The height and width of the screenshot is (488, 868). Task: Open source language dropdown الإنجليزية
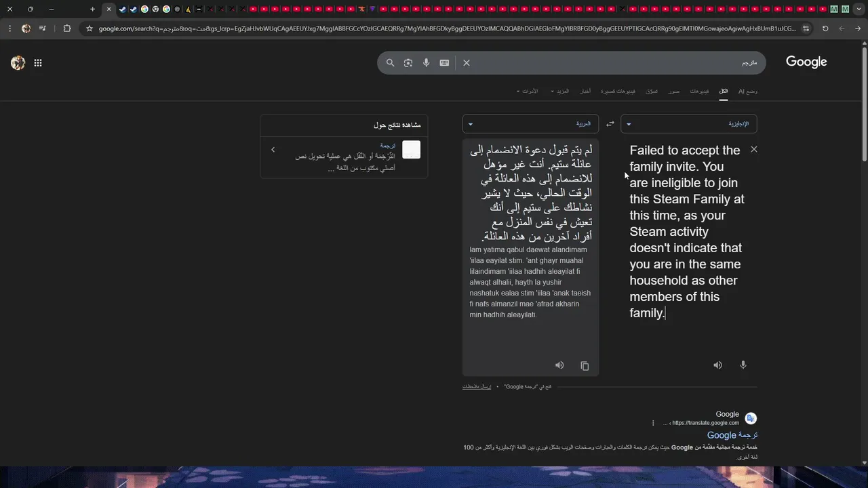click(689, 124)
